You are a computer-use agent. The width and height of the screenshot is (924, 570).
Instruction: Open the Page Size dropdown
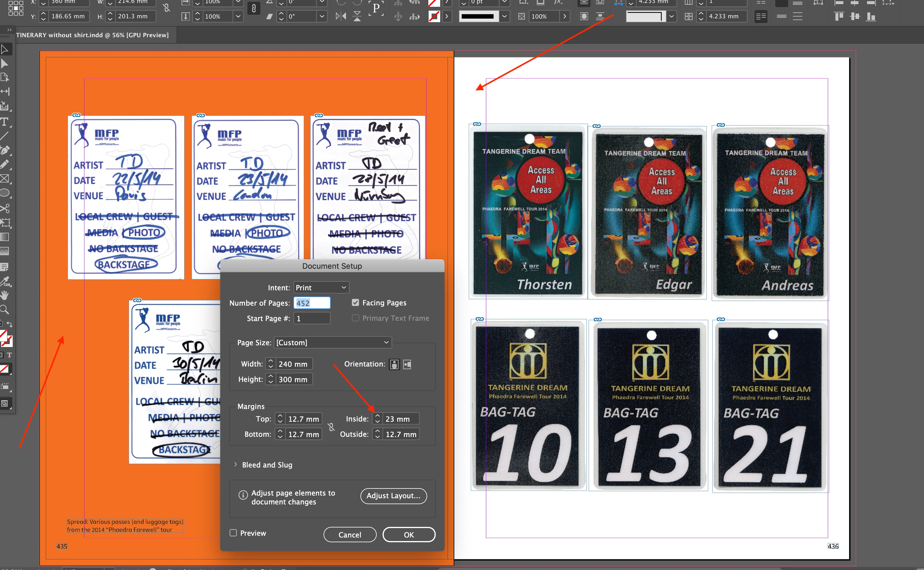tap(332, 342)
